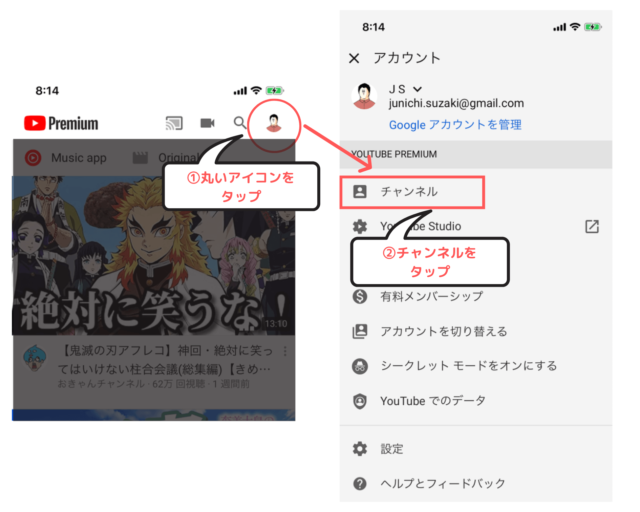Viewport: 640px width, 512px height.
Task: Tap the video camera upload icon
Action: pyautogui.click(x=207, y=123)
